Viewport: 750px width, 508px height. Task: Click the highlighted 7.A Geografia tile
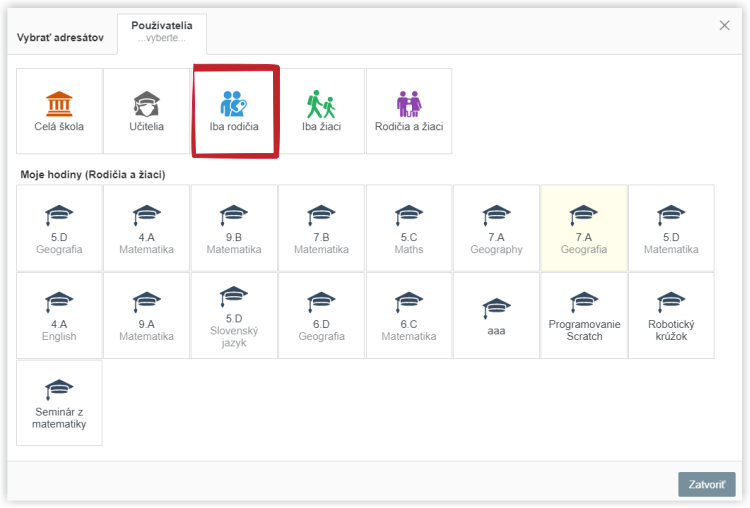point(584,228)
